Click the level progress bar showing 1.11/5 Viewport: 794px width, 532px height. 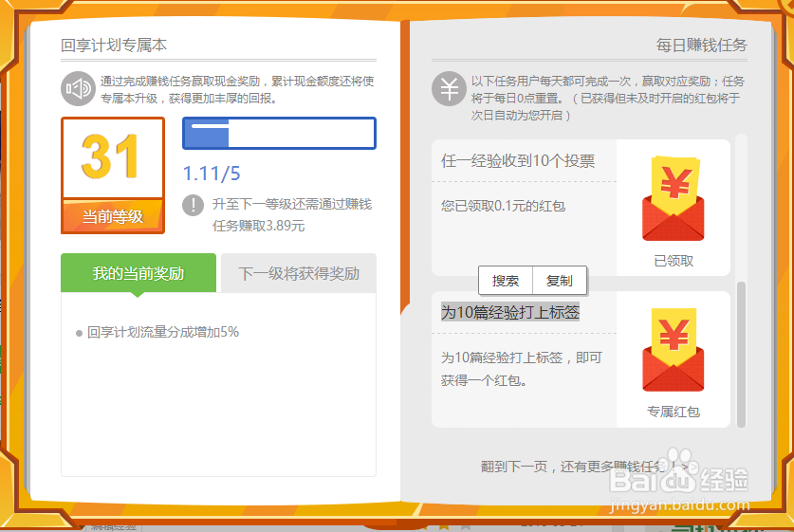click(x=279, y=133)
